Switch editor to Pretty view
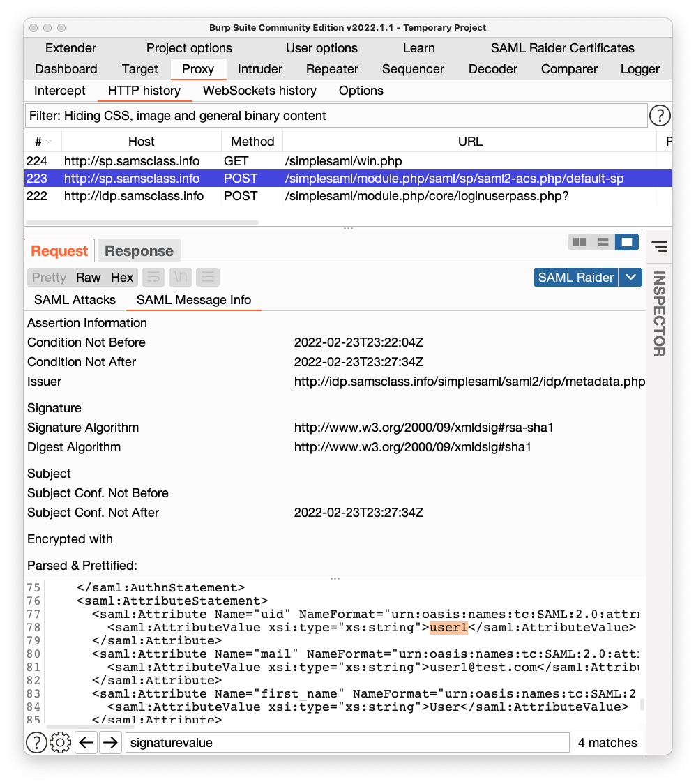 pyautogui.click(x=49, y=277)
